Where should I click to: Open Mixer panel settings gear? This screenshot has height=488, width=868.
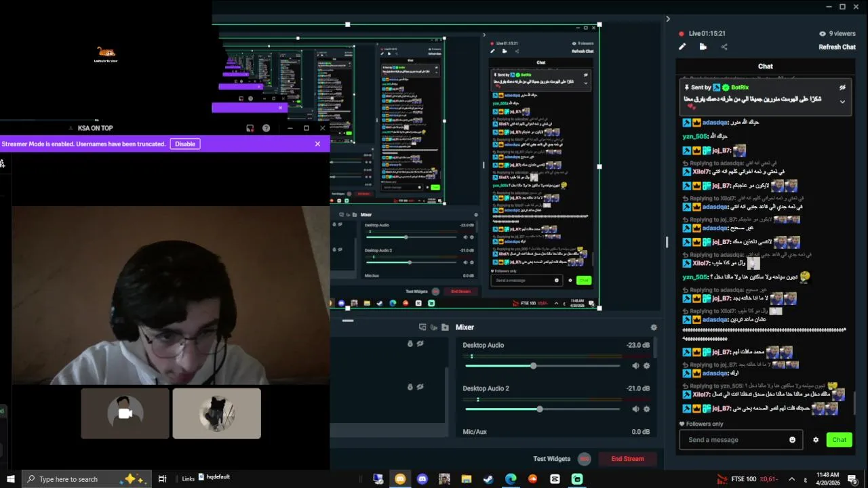[654, 327]
